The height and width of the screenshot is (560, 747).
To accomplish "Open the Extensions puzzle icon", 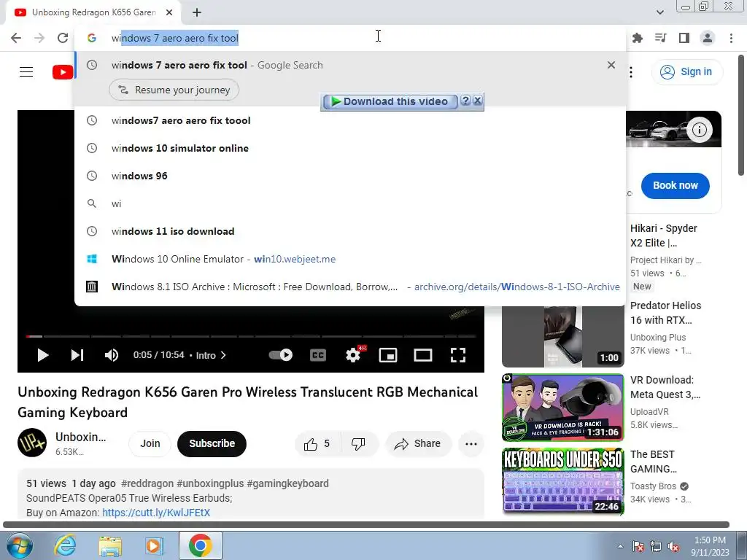I will tap(638, 38).
